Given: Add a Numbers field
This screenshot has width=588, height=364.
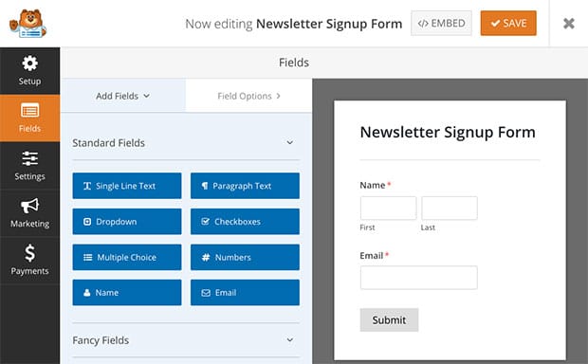Looking at the screenshot, I should [245, 257].
